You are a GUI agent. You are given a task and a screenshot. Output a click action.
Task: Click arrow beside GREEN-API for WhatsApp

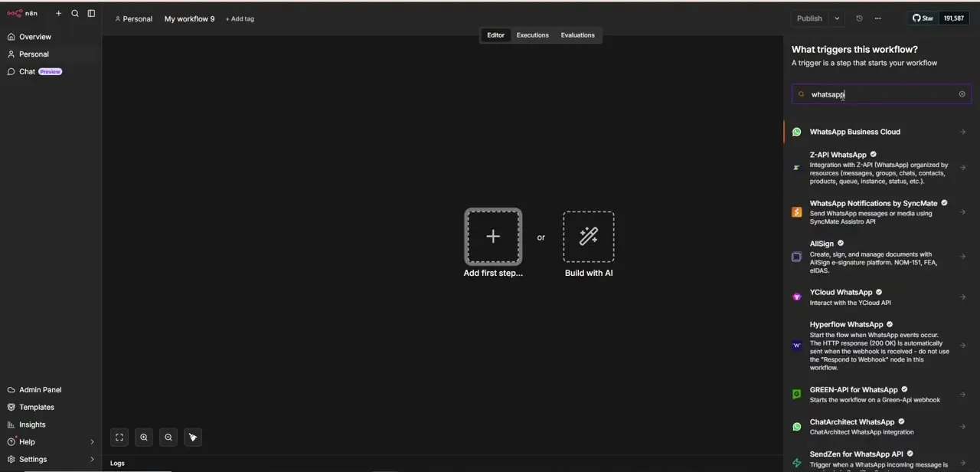click(x=962, y=395)
